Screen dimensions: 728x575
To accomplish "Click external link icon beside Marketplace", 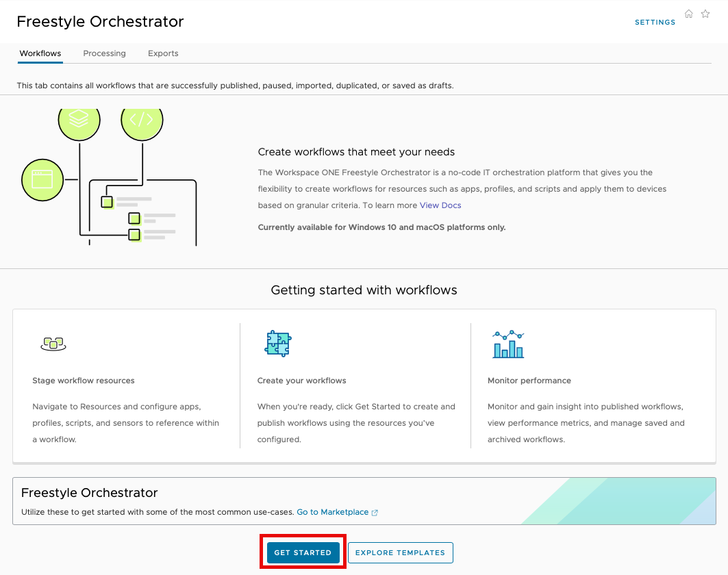I will 375,513.
